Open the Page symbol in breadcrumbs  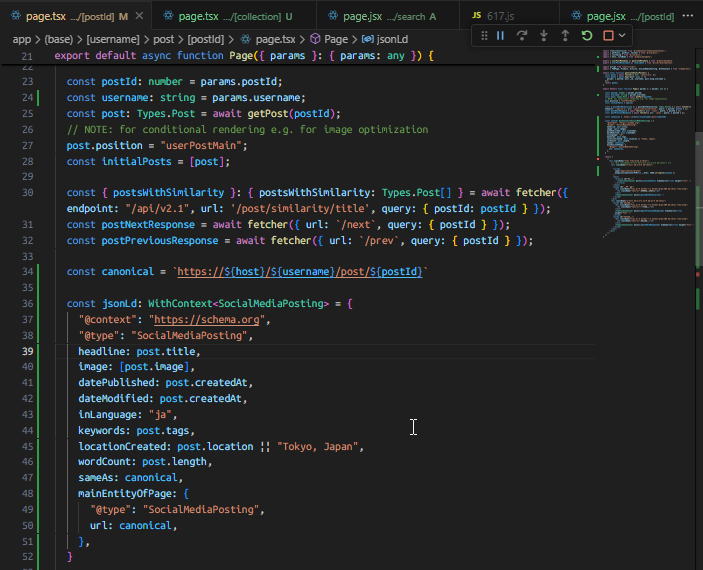(x=335, y=38)
